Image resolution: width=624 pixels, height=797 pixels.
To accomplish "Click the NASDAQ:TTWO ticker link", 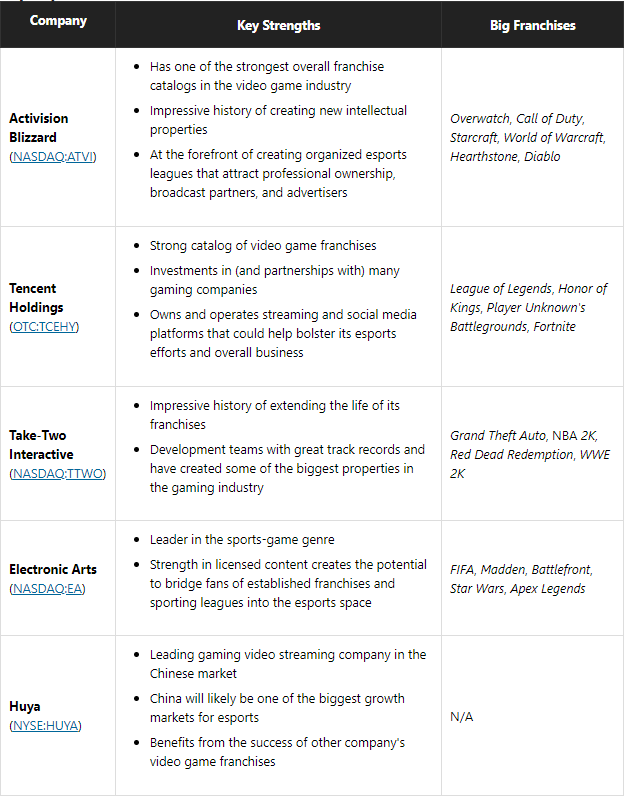I will coord(57,473).
